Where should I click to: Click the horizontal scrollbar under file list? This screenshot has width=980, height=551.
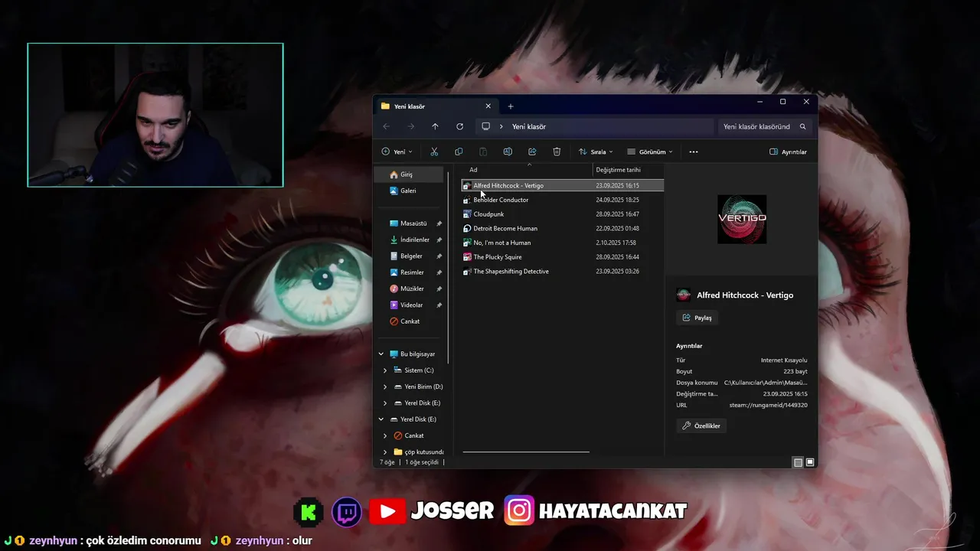click(x=526, y=452)
